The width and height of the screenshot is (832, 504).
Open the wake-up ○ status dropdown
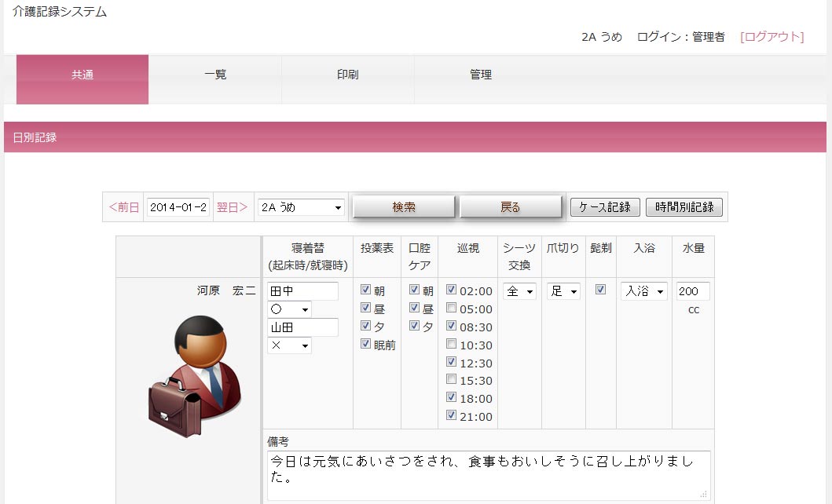click(x=289, y=309)
